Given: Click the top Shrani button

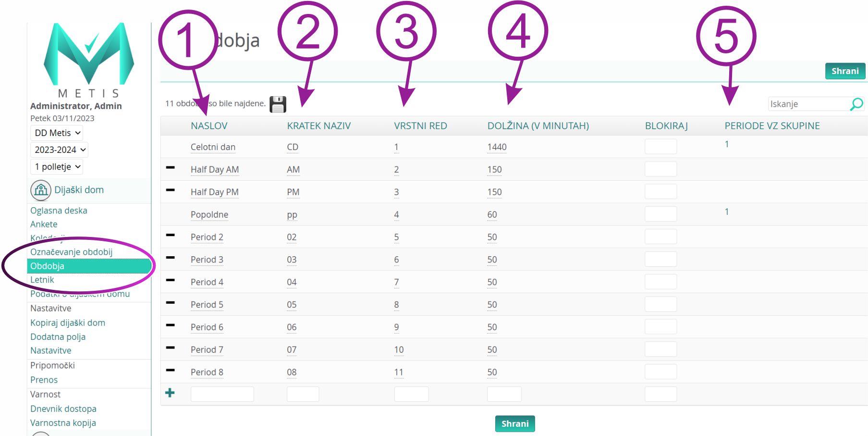Looking at the screenshot, I should (x=845, y=71).
